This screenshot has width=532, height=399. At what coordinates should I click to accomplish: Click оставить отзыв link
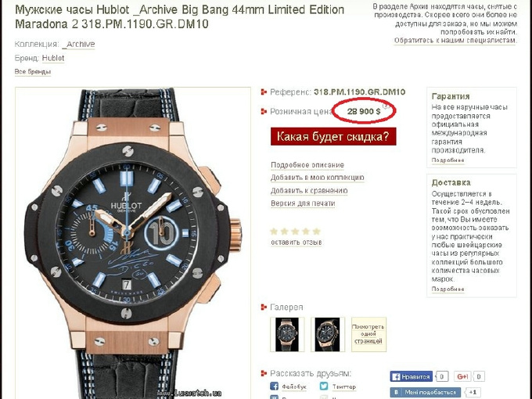click(x=297, y=243)
